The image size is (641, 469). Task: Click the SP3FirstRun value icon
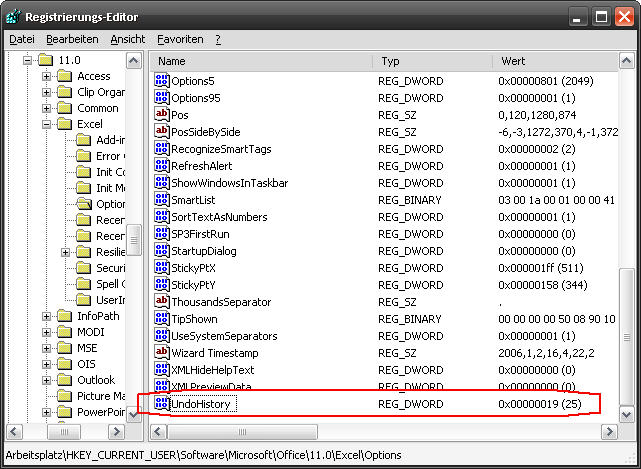162,234
